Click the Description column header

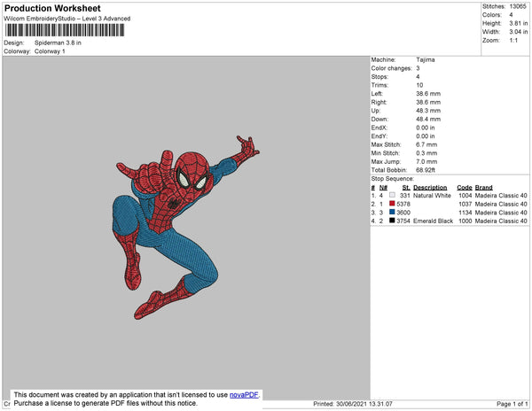[430, 188]
